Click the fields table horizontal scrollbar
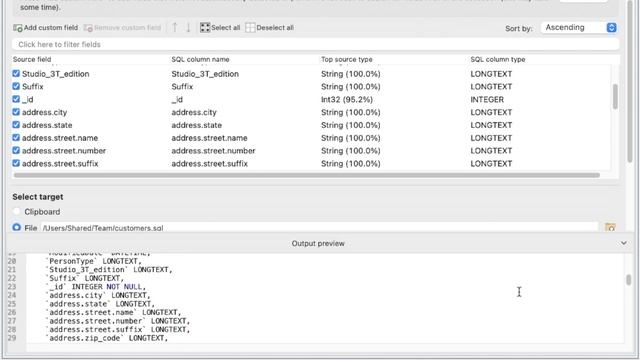The image size is (640, 360). tap(307, 175)
